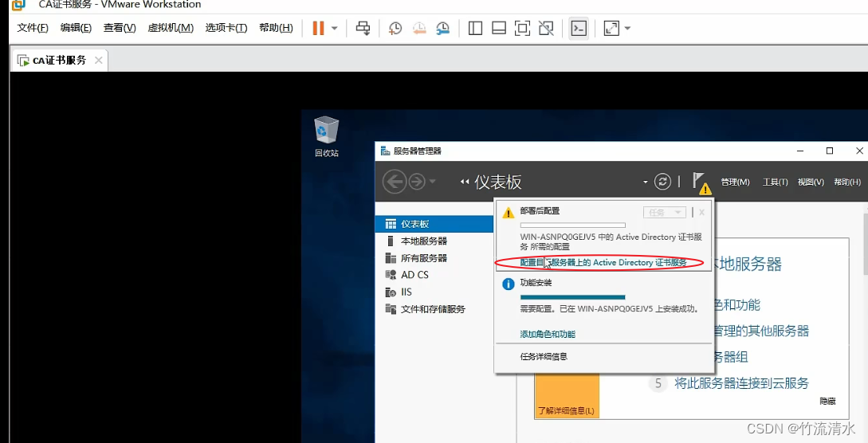This screenshot has width=868, height=443.
Task: Open the snapshot manager
Action: click(x=443, y=28)
